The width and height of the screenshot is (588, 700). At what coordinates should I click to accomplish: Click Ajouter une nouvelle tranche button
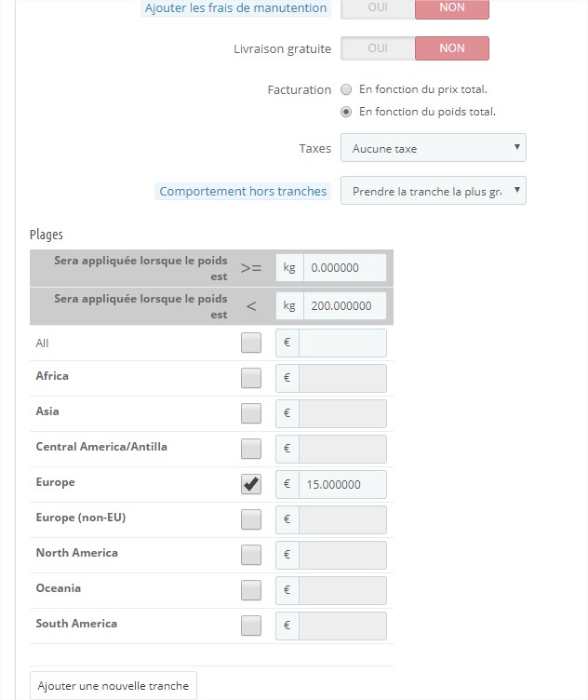point(114,685)
